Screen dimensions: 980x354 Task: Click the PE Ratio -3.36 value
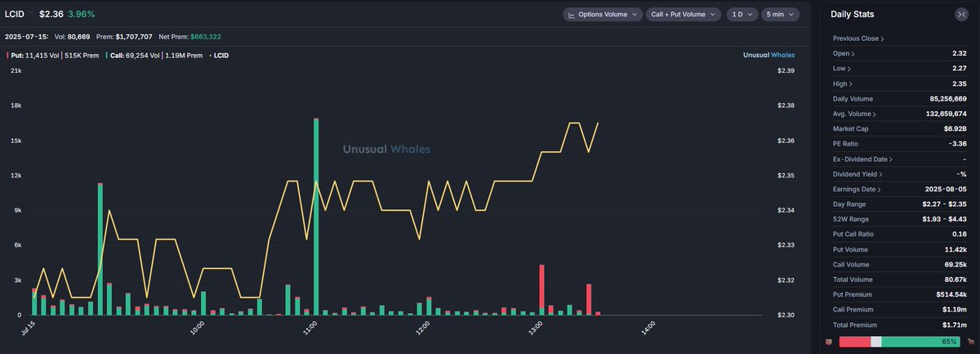pyautogui.click(x=957, y=144)
